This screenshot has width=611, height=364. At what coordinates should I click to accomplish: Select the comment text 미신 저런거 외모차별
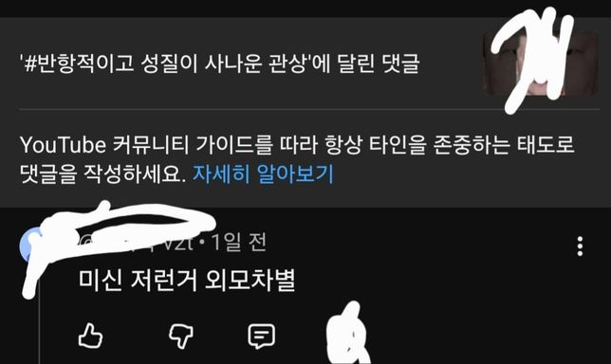point(187,280)
